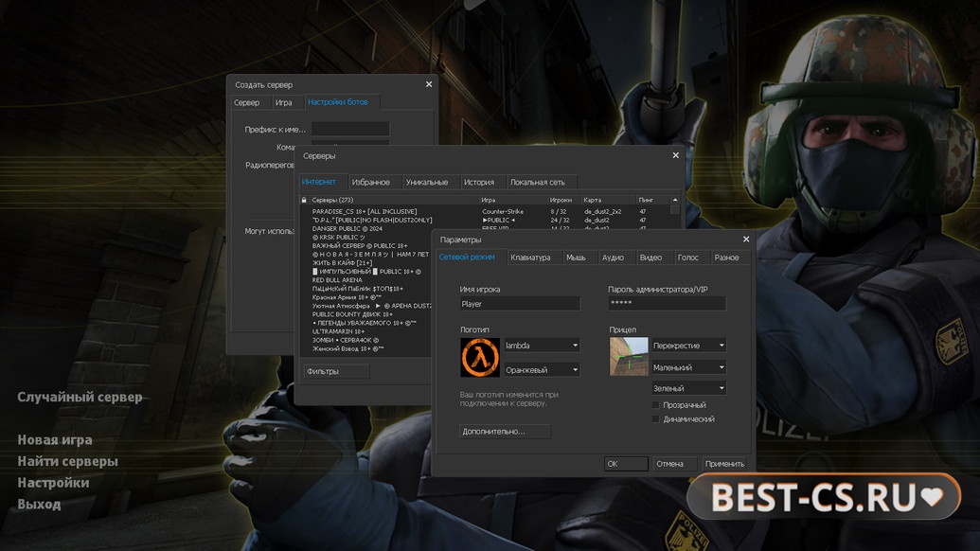The height and width of the screenshot is (551, 980).
Task: Click the Префикс к имени input field
Action: tap(350, 130)
